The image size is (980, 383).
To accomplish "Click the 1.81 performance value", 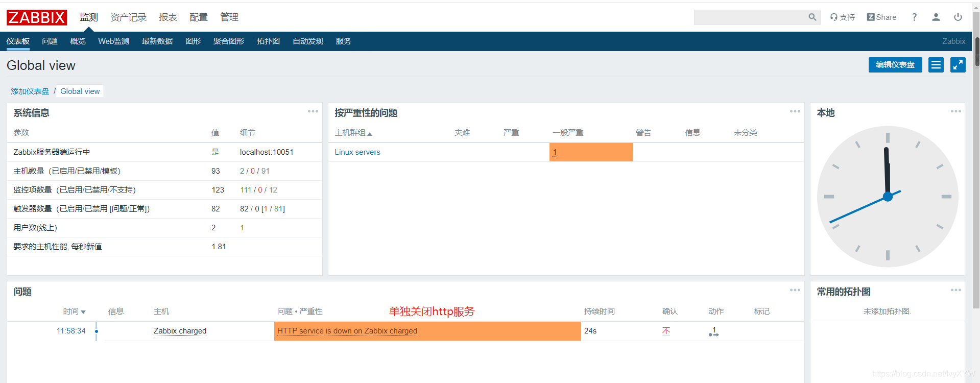I will point(219,247).
